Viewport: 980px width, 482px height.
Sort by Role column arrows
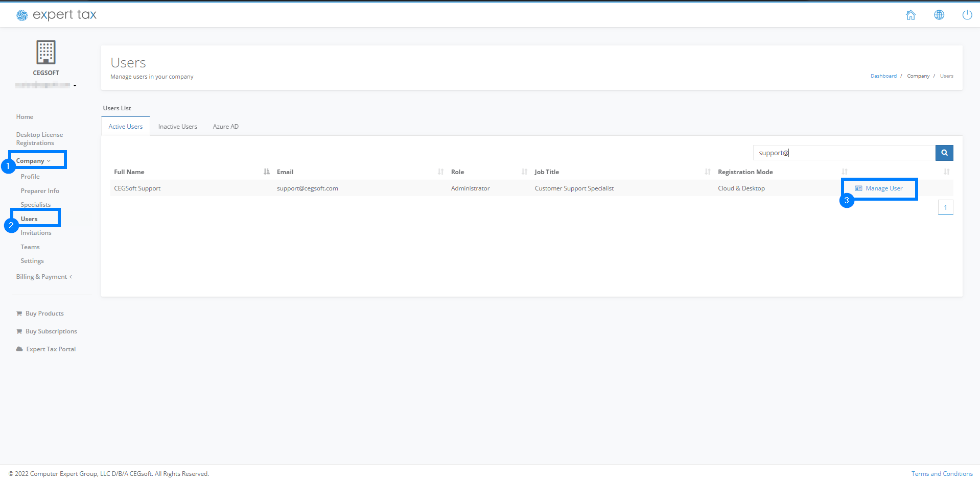(524, 172)
